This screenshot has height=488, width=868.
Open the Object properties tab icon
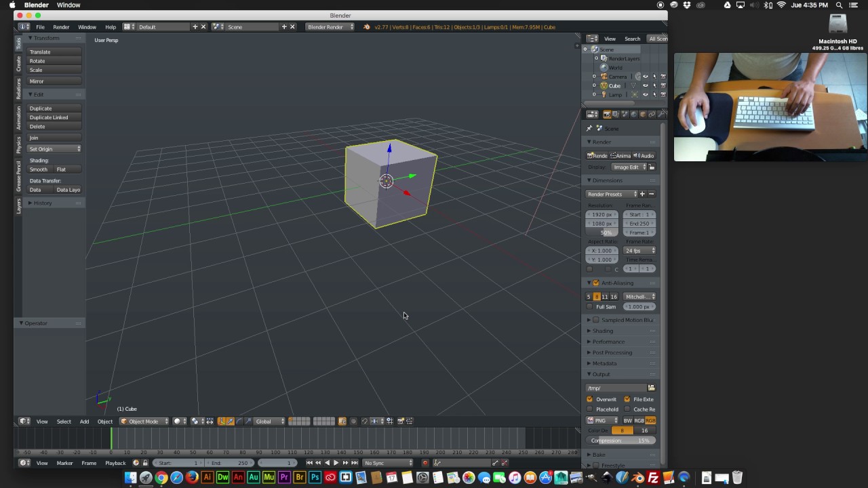pos(642,114)
